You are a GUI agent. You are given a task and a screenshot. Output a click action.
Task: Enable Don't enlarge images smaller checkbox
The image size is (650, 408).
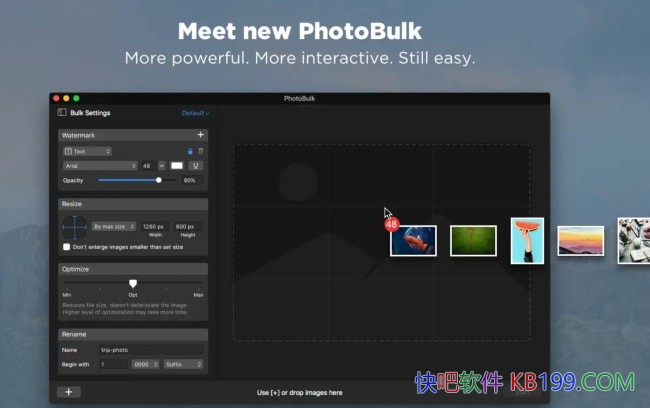(x=67, y=246)
